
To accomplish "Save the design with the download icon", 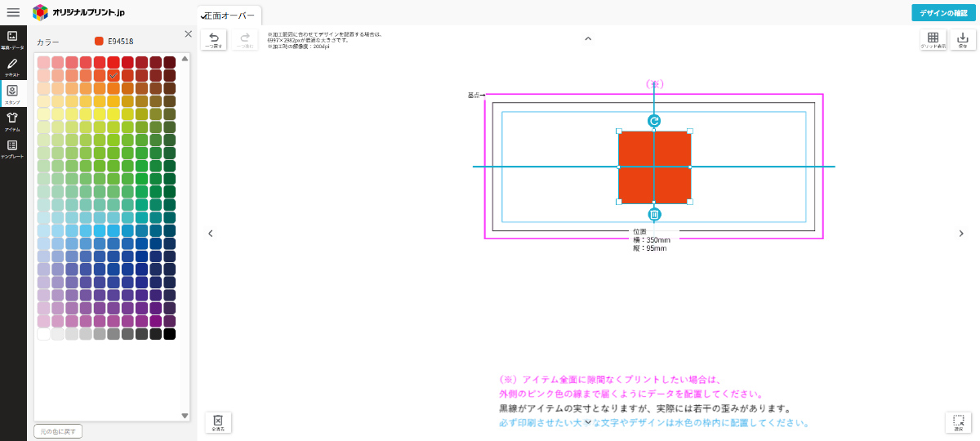I will pos(962,40).
